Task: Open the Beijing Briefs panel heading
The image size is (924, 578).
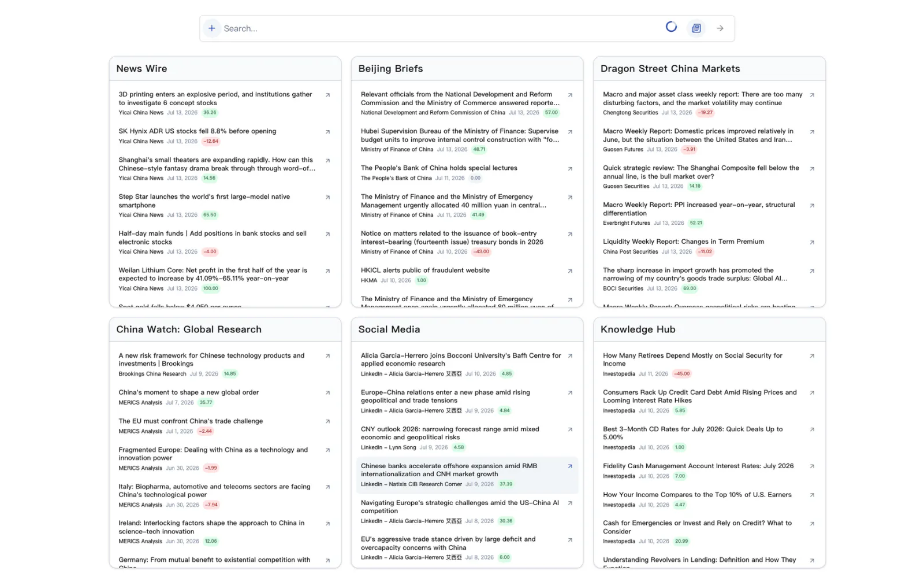Action: [390, 69]
